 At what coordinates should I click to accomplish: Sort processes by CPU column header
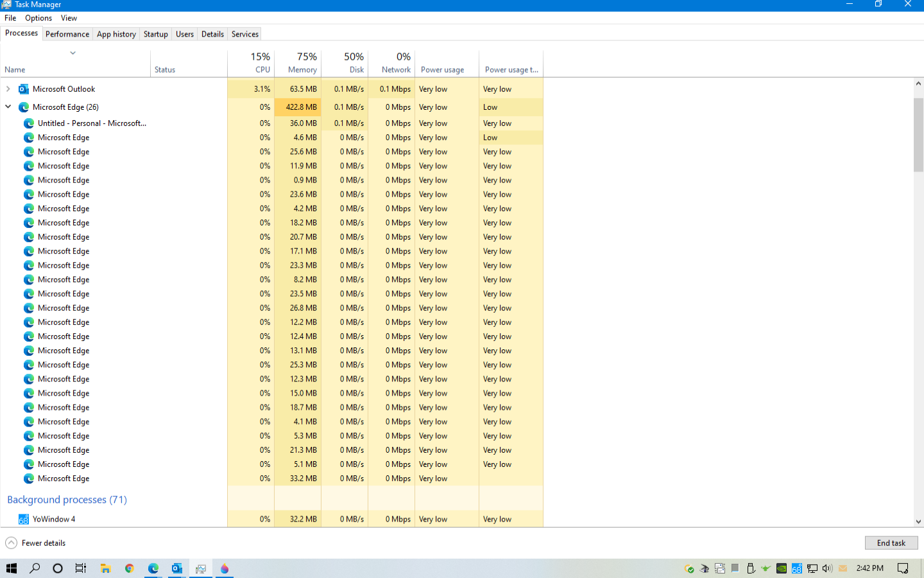251,64
